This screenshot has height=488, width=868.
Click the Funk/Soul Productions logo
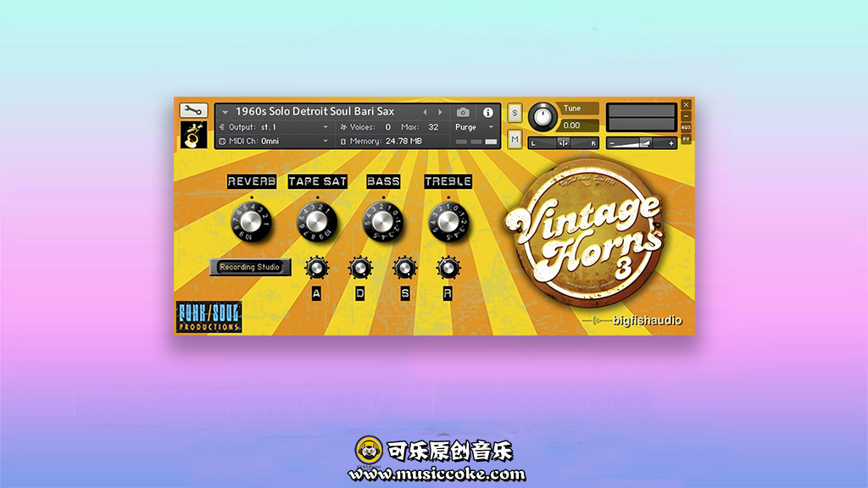pyautogui.click(x=209, y=317)
